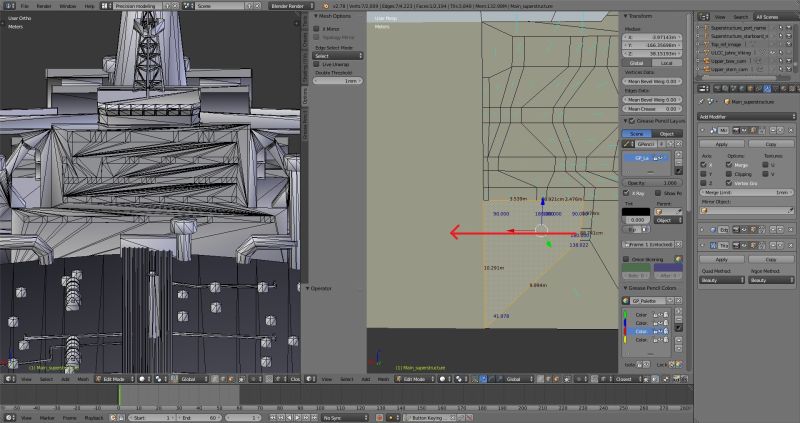Switch transform space to Local
The width and height of the screenshot is (800, 423).
pos(667,63)
